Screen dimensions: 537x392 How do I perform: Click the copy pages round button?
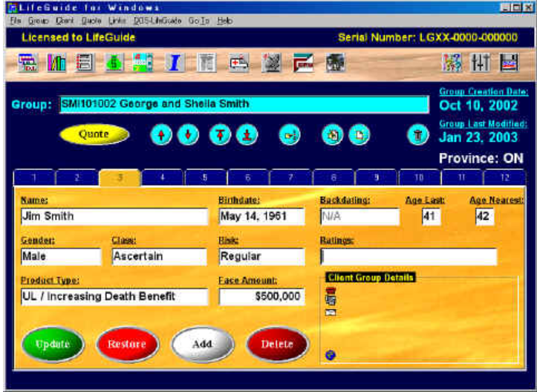coord(333,134)
